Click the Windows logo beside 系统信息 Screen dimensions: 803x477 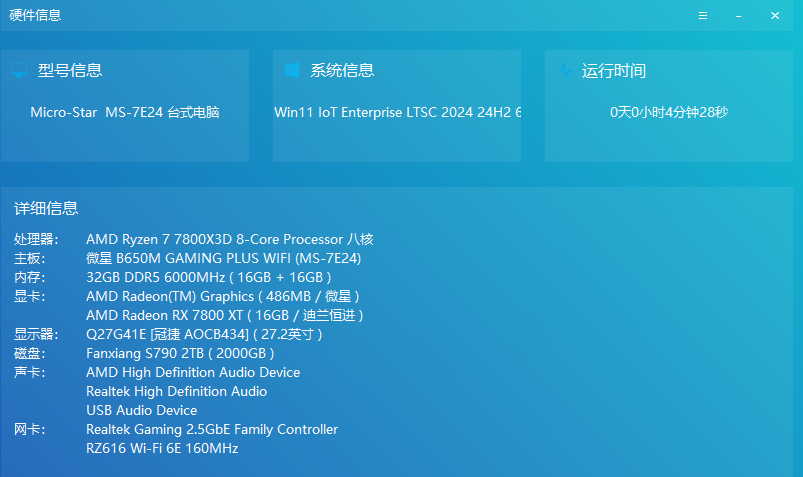point(292,70)
